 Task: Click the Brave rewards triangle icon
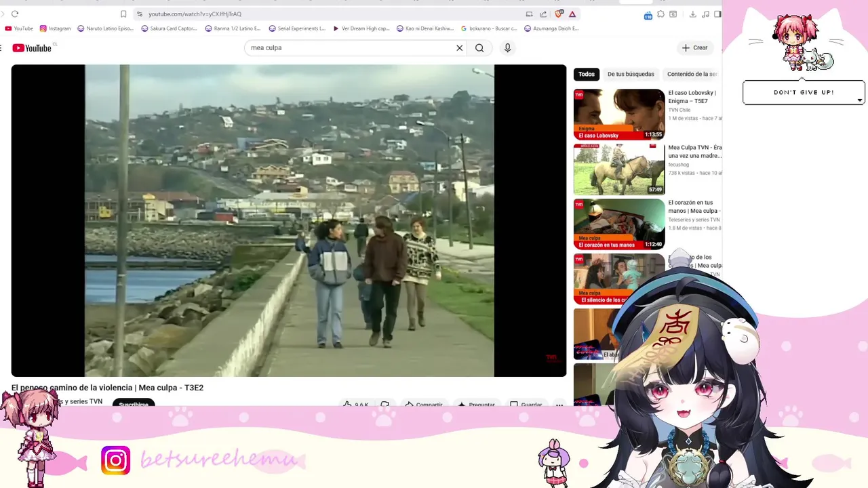[572, 14]
